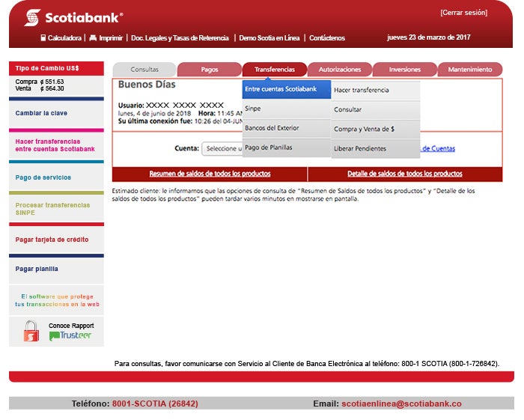Viewport: 524px width, 420px height.
Task: Open Resumen de saldos de todos los productos
Action: pos(210,174)
